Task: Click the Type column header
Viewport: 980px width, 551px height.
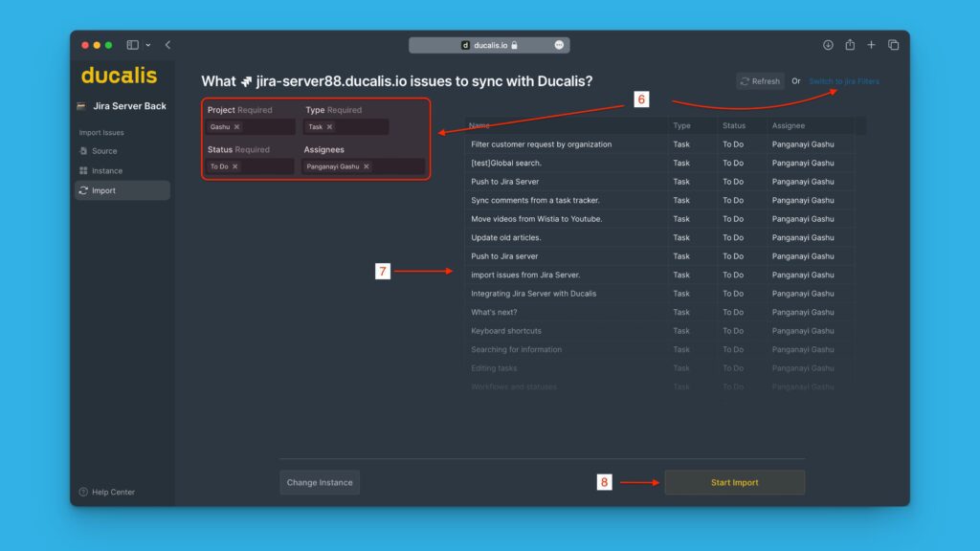Action: [x=681, y=125]
